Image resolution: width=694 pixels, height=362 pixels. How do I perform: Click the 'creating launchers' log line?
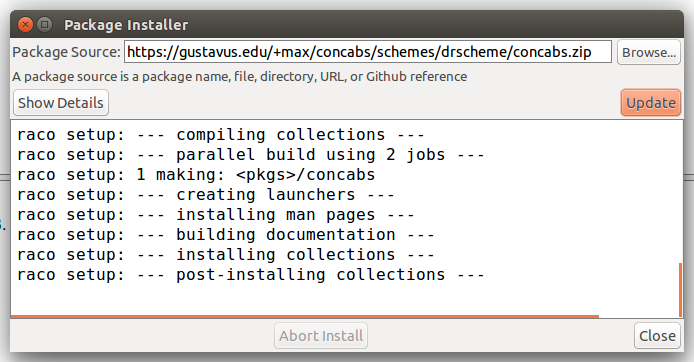pyautogui.click(x=205, y=195)
